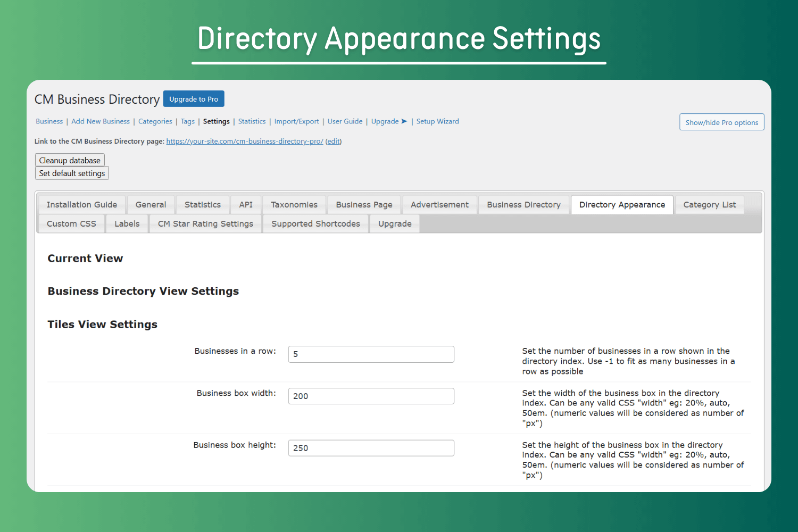
Task: Click the Show/hide Pro options button
Action: (722, 122)
